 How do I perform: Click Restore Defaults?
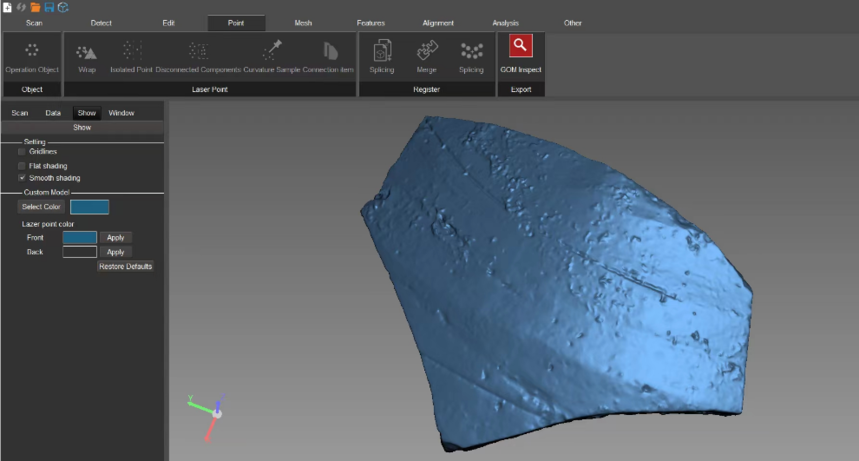(x=125, y=266)
